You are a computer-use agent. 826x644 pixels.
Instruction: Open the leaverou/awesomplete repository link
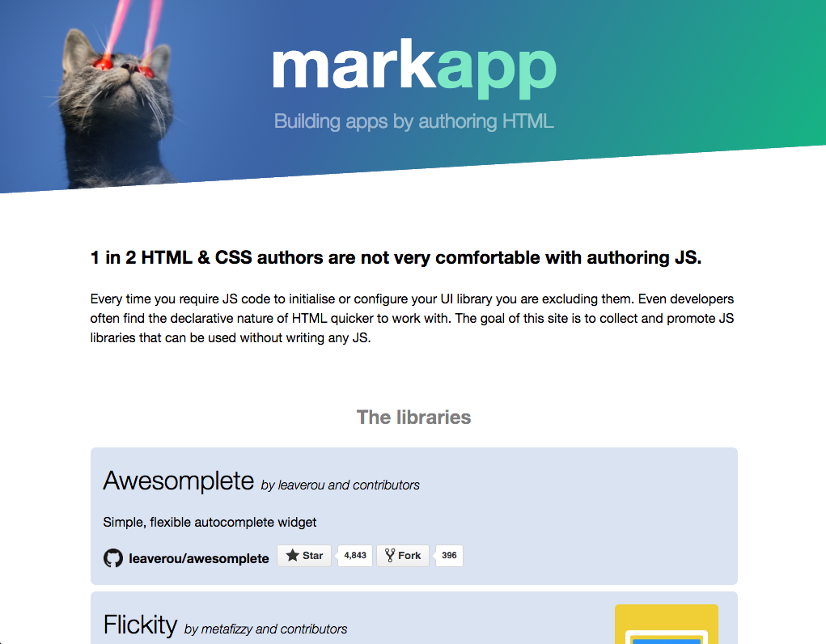(x=198, y=558)
